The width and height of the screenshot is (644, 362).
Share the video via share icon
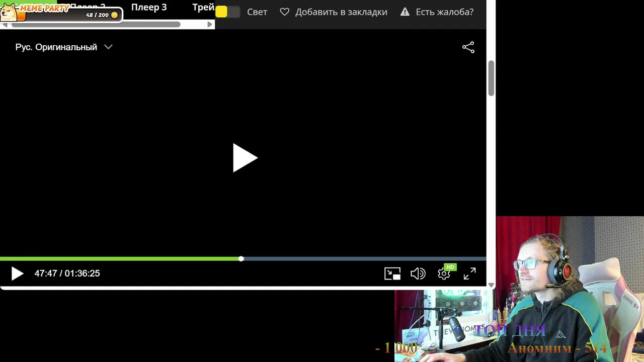click(468, 47)
